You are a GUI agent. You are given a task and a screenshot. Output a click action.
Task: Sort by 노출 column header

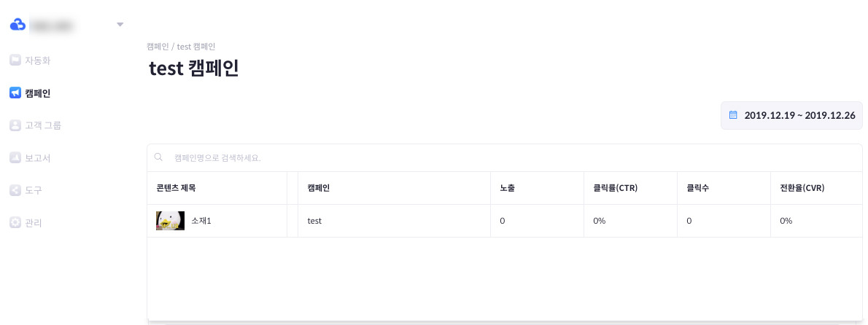coord(507,188)
